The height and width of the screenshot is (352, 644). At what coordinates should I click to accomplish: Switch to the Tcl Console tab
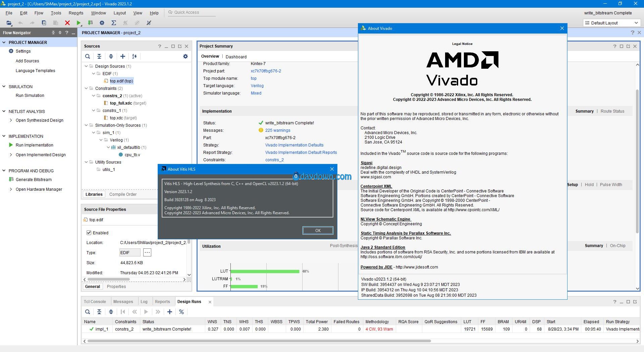pos(95,301)
